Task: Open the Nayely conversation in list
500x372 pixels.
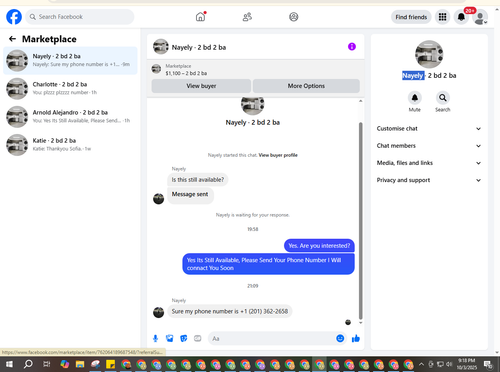Action: pos(70,60)
